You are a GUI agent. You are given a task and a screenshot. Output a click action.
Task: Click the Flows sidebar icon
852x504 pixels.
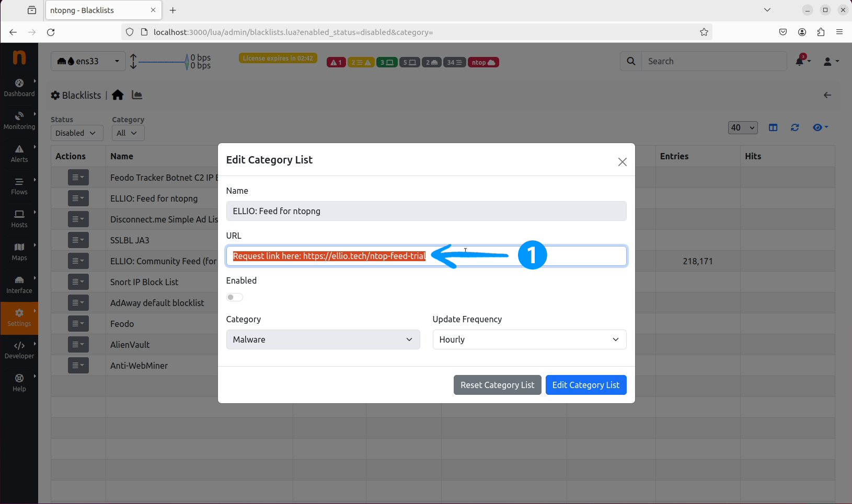(x=19, y=186)
